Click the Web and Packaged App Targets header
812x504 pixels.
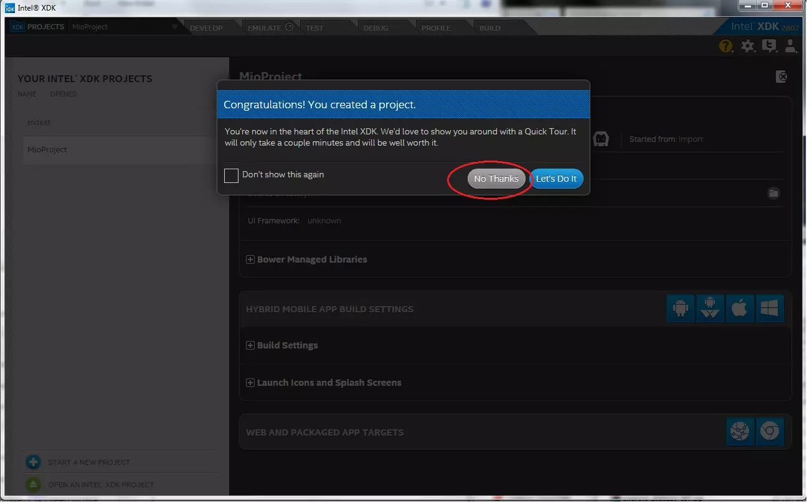click(x=324, y=432)
